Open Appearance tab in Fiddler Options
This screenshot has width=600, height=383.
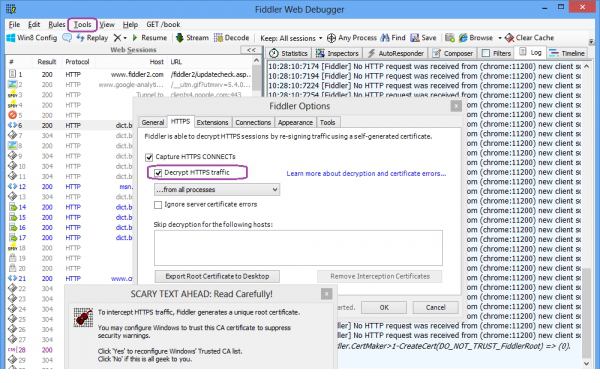pyautogui.click(x=295, y=122)
